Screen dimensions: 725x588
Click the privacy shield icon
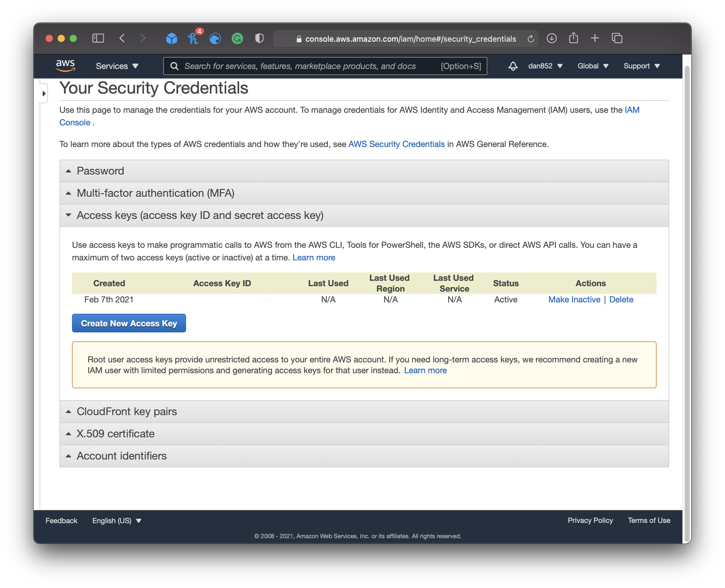coord(259,38)
